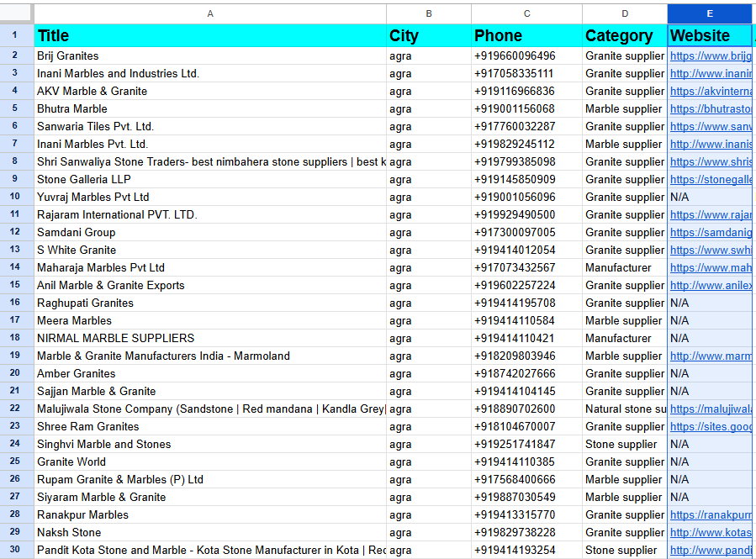The image size is (756, 559).
Task: Select phone number +919414193254
Action: pyautogui.click(x=526, y=550)
